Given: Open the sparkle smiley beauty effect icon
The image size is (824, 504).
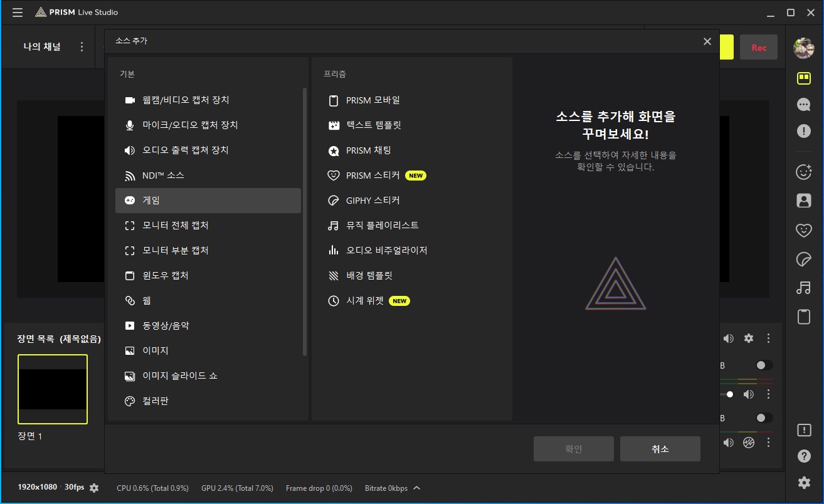Looking at the screenshot, I should pos(803,172).
